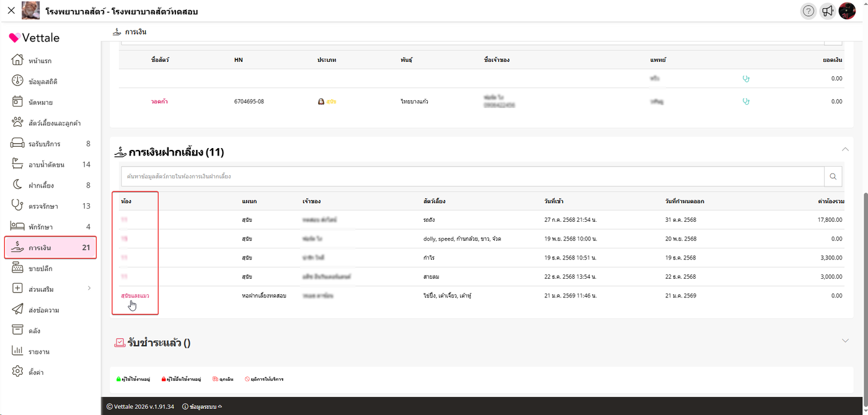Open the user profile avatar
Image resolution: width=868 pixels, height=415 pixels.
point(847,11)
